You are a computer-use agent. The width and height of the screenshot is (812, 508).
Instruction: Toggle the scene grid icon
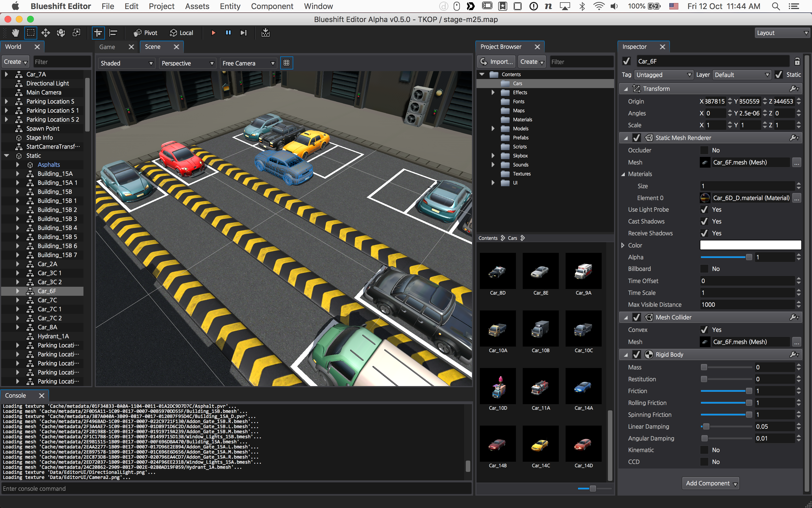coord(286,63)
